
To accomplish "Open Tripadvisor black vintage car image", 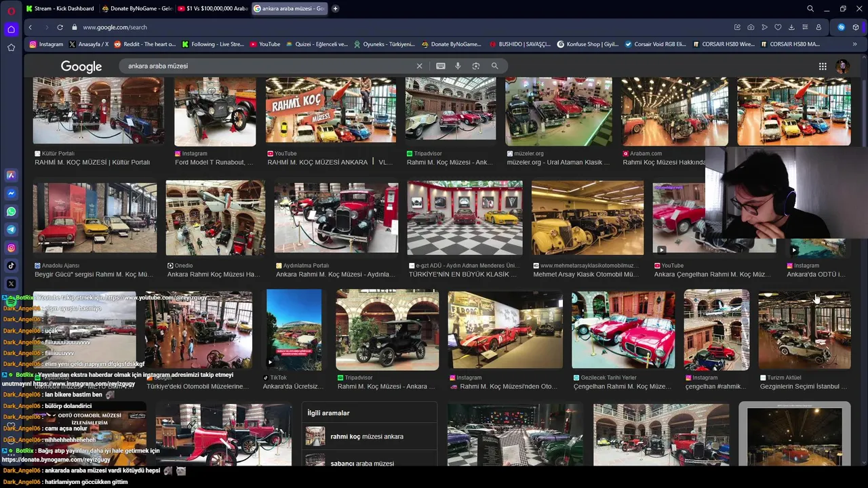I will pos(387,330).
